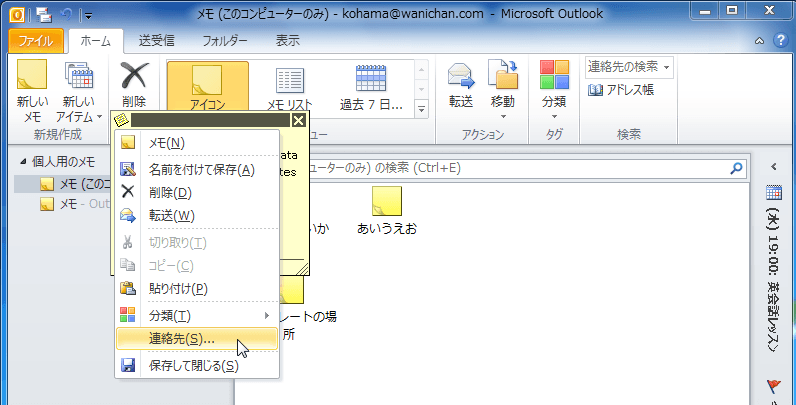Click the appointment 19:00 英会話レッスン

coord(774,280)
